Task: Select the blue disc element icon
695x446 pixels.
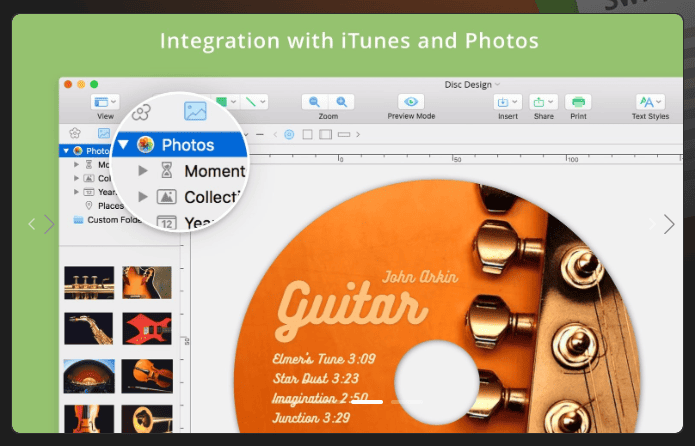Action: 289,134
